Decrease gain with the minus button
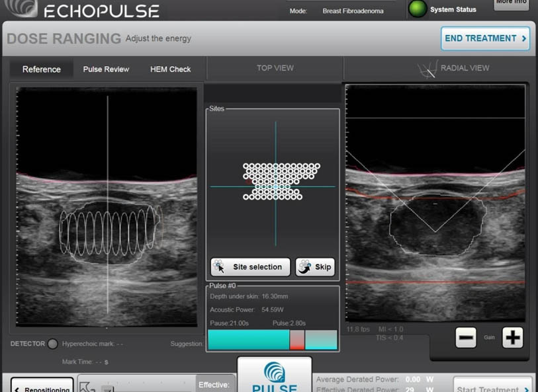This screenshot has height=392, width=538. (466, 338)
